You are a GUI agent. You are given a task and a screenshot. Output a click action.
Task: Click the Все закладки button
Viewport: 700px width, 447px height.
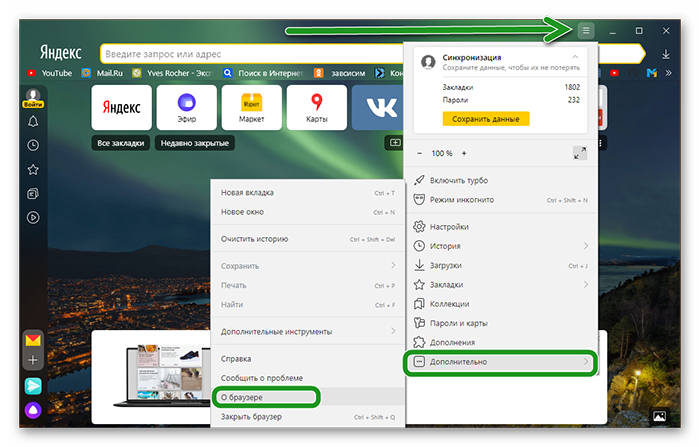[x=121, y=143]
